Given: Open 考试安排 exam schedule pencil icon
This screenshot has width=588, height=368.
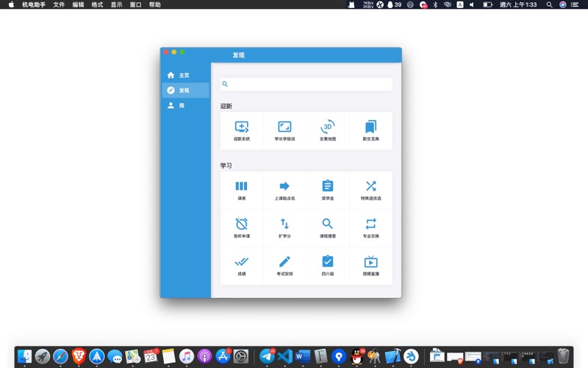Looking at the screenshot, I should click(x=284, y=262).
